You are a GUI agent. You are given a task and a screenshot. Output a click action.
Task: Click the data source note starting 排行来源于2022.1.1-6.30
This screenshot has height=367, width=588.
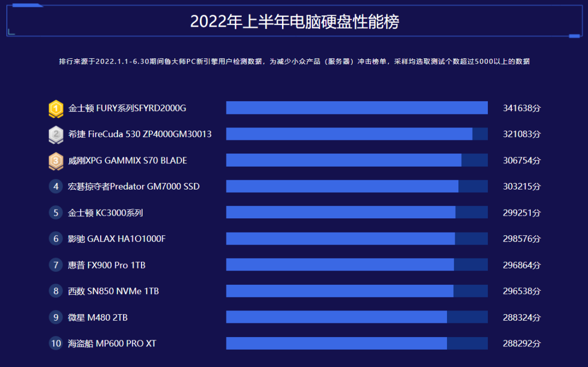point(295,61)
